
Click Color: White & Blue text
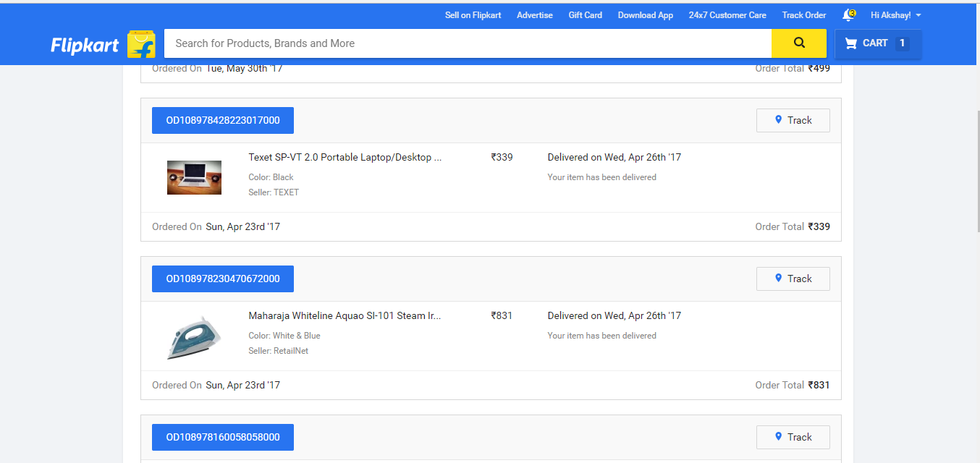tap(284, 336)
